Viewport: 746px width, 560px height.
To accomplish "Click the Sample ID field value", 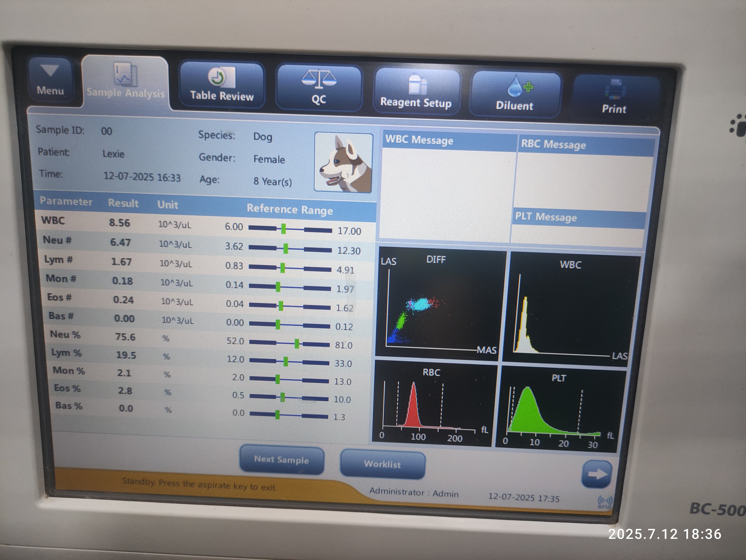I will click(107, 131).
